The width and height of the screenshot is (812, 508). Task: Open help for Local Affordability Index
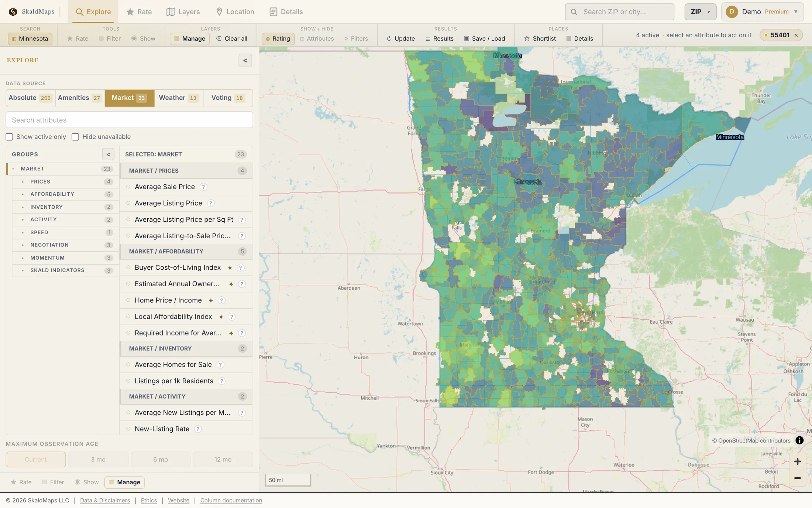232,317
